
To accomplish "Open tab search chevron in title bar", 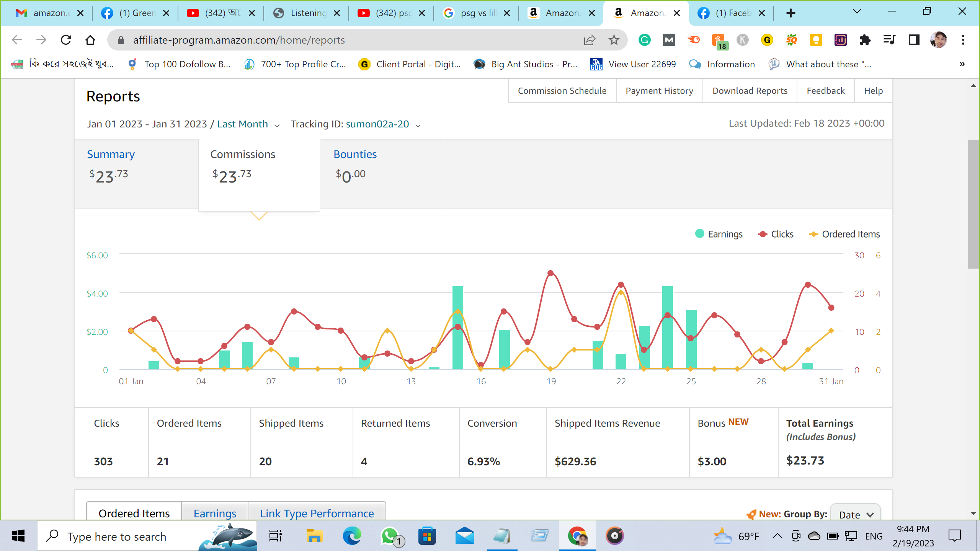I will click(857, 12).
